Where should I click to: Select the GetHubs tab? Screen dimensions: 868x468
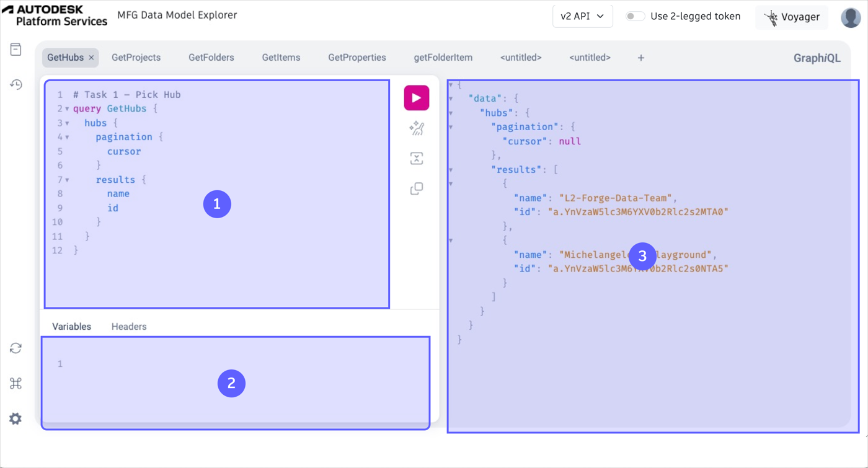65,58
